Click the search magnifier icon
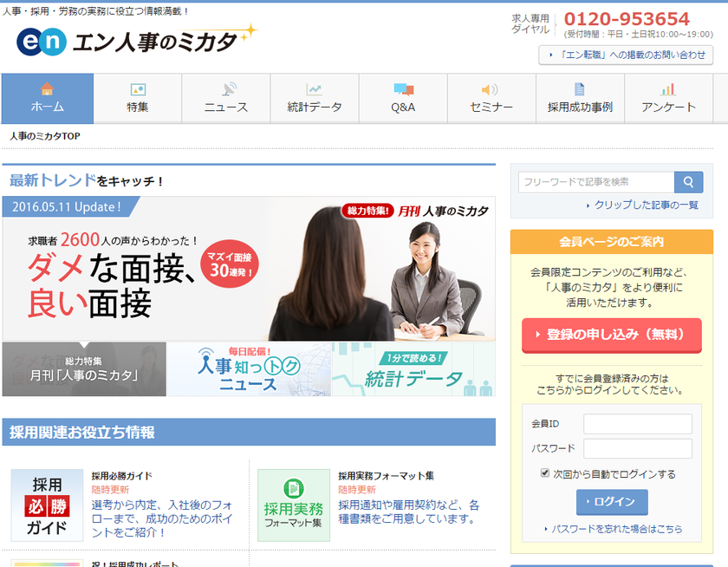 coord(688,182)
